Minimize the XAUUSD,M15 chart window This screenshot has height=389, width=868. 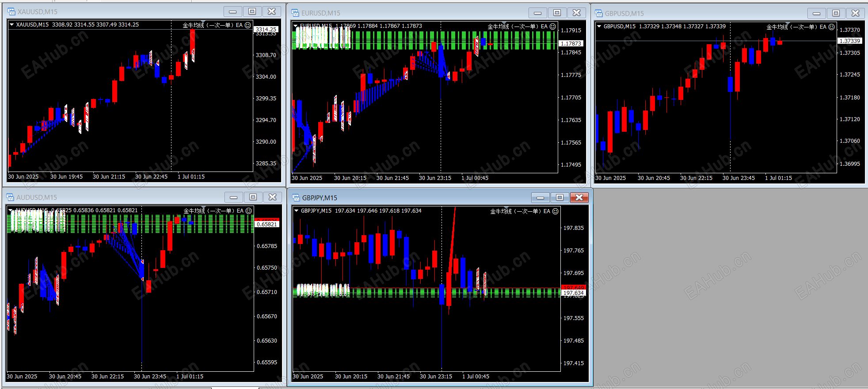pyautogui.click(x=233, y=11)
